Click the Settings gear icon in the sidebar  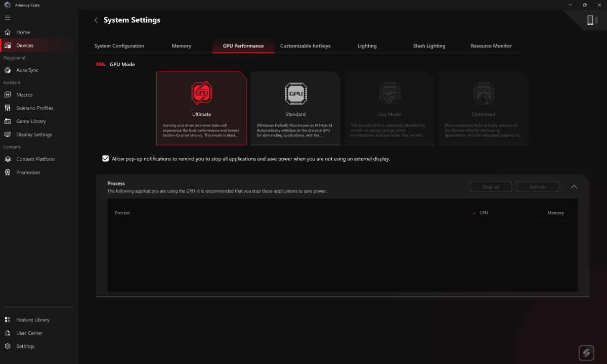(x=8, y=346)
